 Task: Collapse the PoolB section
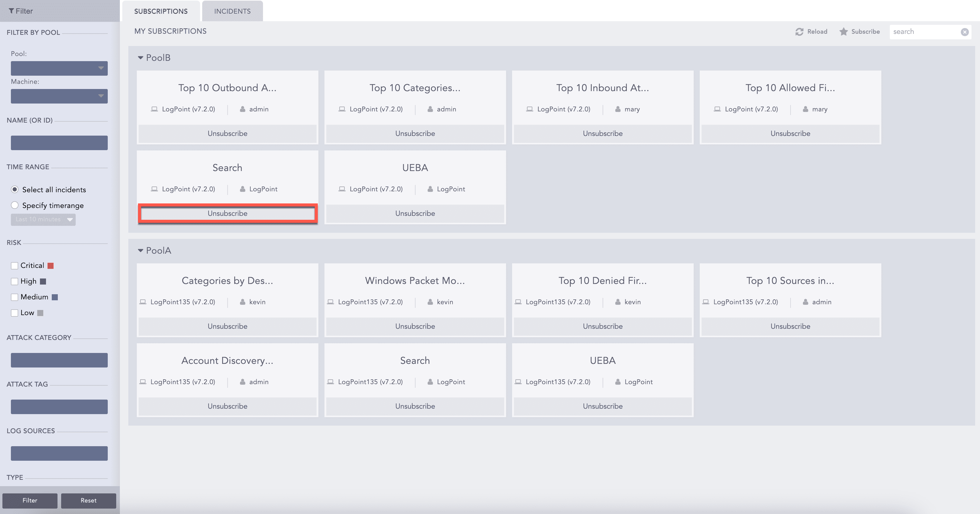pyautogui.click(x=140, y=58)
